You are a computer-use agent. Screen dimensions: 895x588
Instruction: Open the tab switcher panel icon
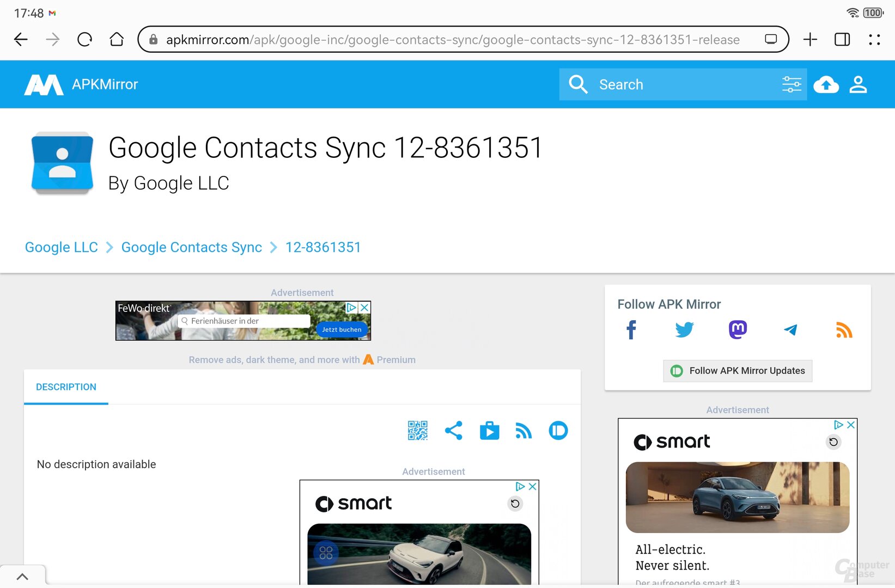coord(842,39)
